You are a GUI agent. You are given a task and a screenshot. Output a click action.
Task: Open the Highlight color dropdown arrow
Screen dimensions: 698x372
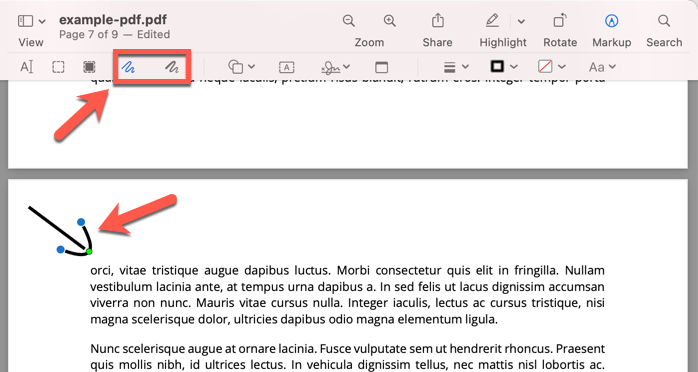(x=521, y=21)
